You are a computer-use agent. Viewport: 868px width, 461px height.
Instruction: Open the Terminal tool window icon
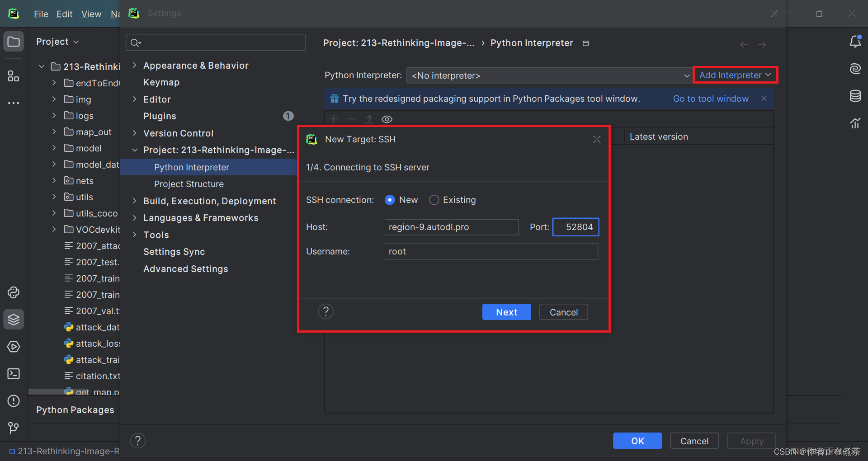(13, 374)
